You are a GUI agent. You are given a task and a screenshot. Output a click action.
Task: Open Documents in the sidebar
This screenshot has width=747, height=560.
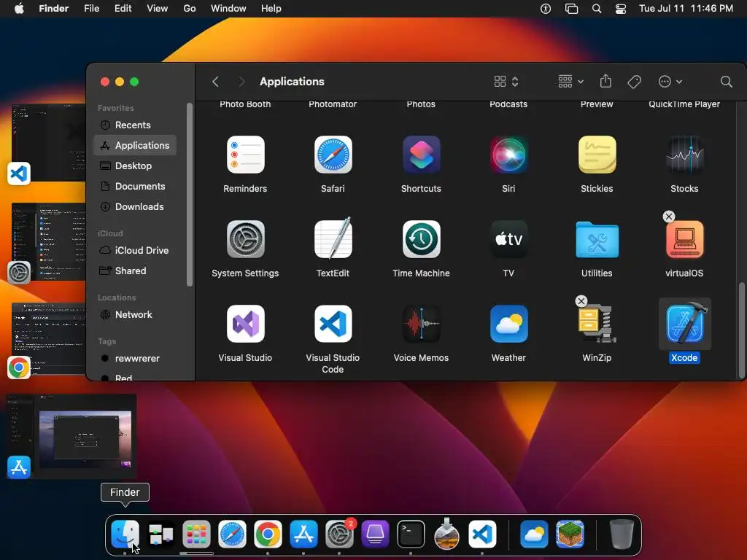pyautogui.click(x=135, y=186)
